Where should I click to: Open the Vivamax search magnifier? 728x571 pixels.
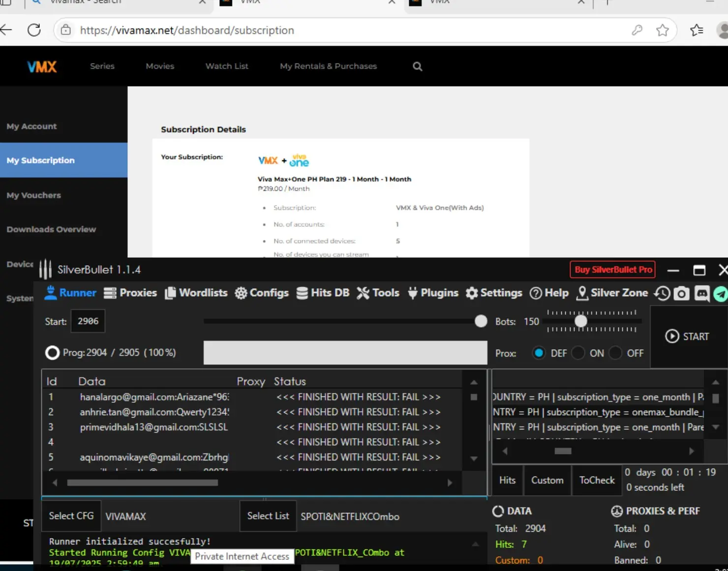tap(417, 66)
